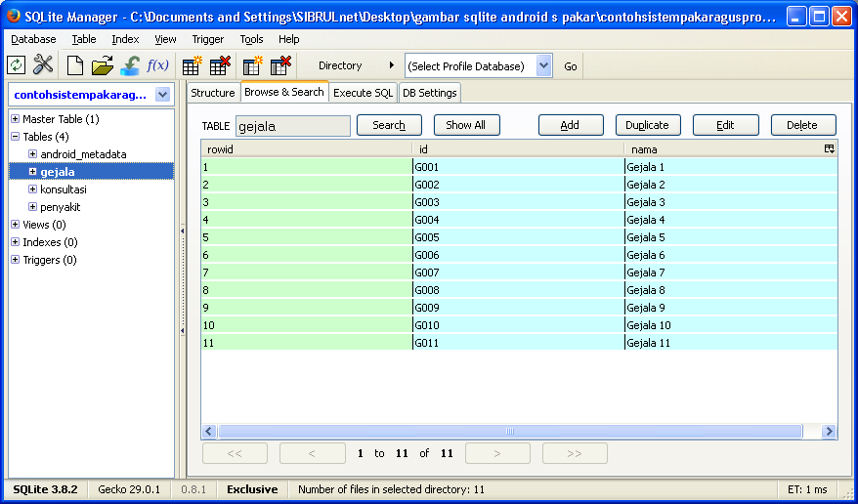Click the Firefox icon in title bar
Image resolution: width=858 pixels, height=504 pixels.
point(14,16)
